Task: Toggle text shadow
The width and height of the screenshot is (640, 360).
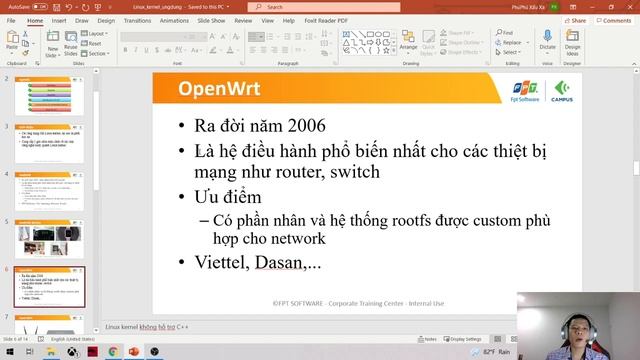Action: 157,50
